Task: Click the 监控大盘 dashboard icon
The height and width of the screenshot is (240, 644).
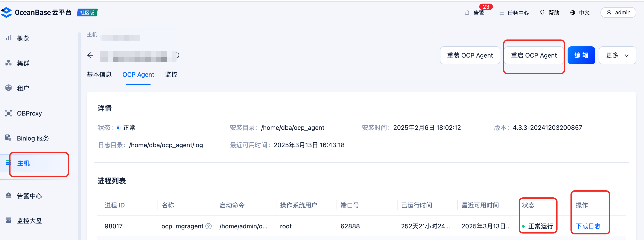Action: tap(8, 220)
